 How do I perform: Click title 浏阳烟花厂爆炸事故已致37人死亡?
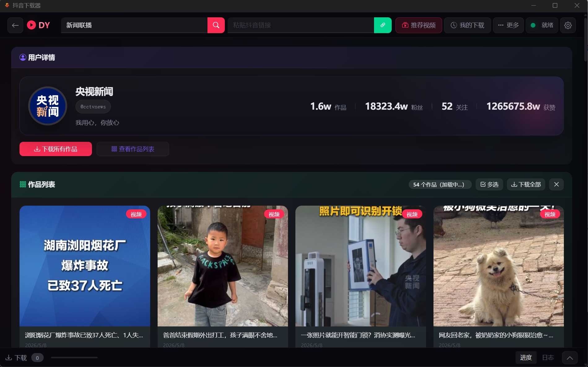tap(84, 335)
